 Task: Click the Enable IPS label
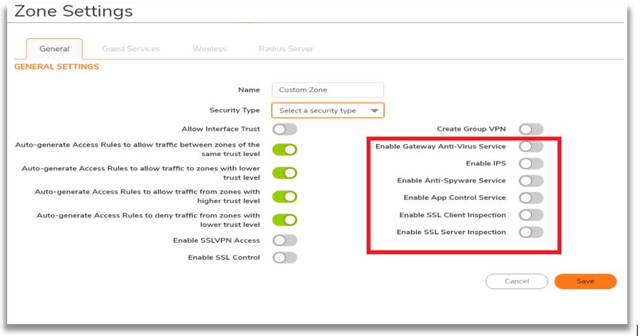pyautogui.click(x=486, y=163)
